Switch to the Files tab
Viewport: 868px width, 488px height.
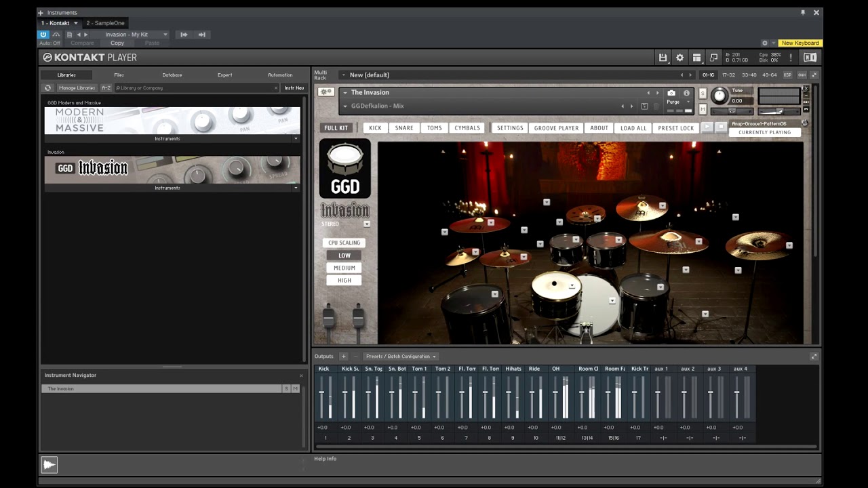pos(119,75)
